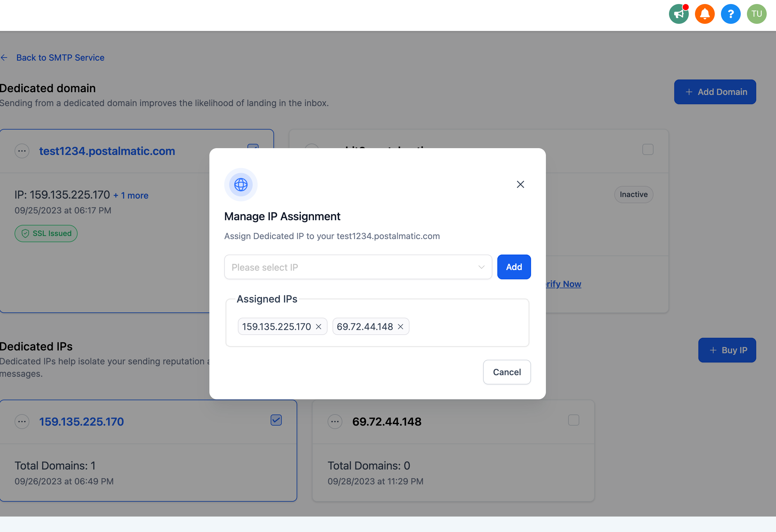Open the notifications bell icon
This screenshot has width=776, height=532.
point(705,14)
